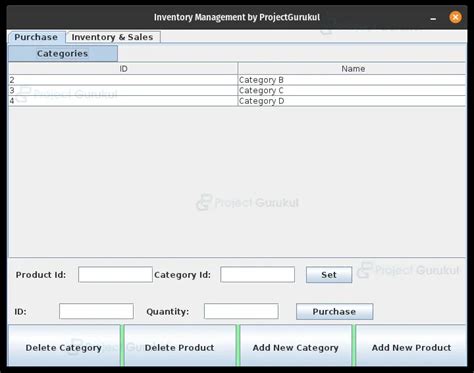474x373 pixels.
Task: Select row with Category C
Action: tap(237, 91)
